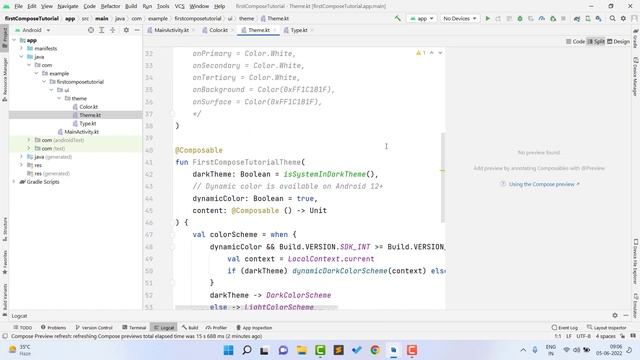Hide the Project panel with minus icon
This screenshot has height=360, width=640.
(x=137, y=30)
